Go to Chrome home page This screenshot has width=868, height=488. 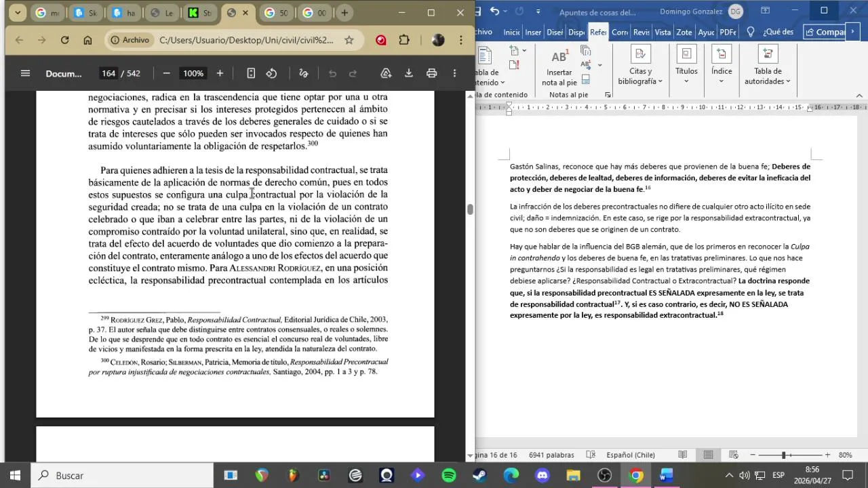point(87,40)
